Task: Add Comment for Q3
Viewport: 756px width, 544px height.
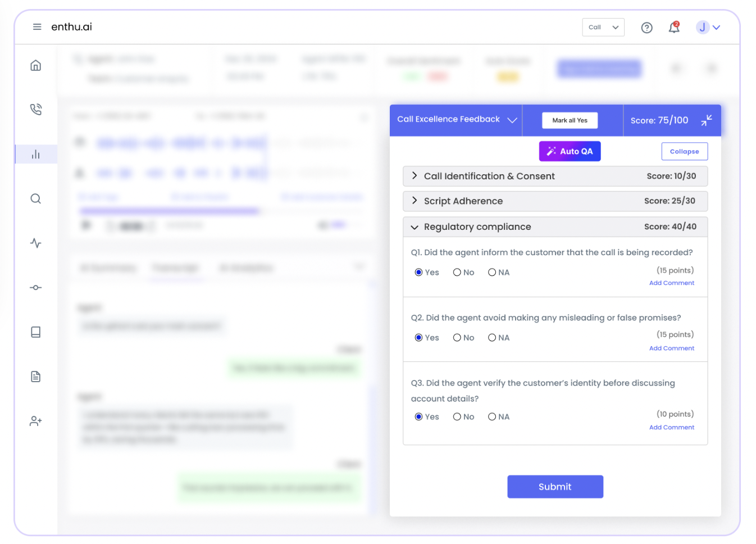Action: [672, 428]
